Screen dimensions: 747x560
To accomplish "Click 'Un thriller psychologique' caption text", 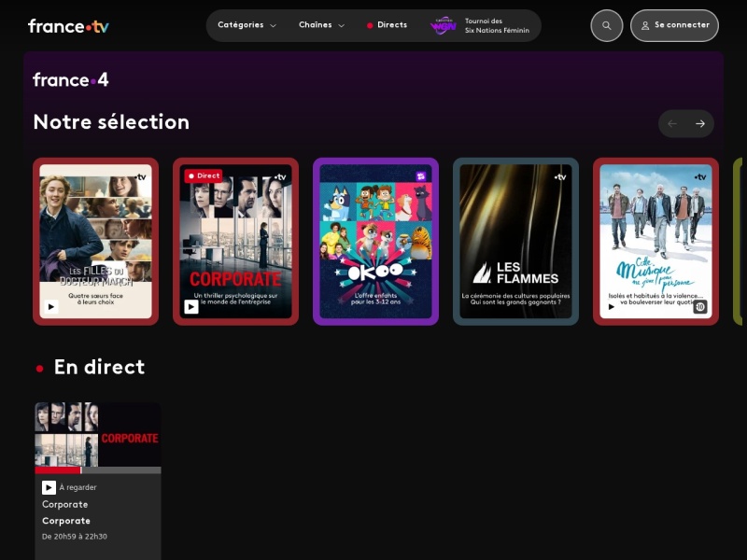I will click(x=236, y=299).
